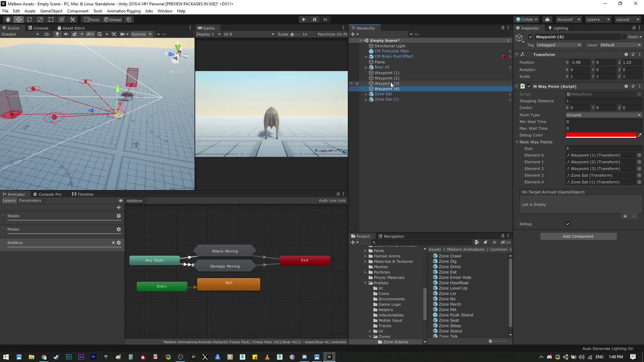This screenshot has width=644, height=362.
Task: Click the Add Component button
Action: coord(578,236)
